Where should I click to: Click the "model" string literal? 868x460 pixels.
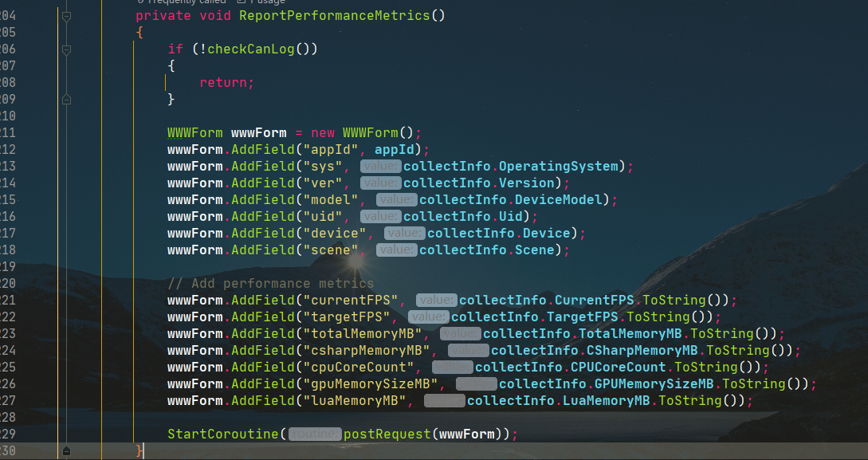coord(331,199)
